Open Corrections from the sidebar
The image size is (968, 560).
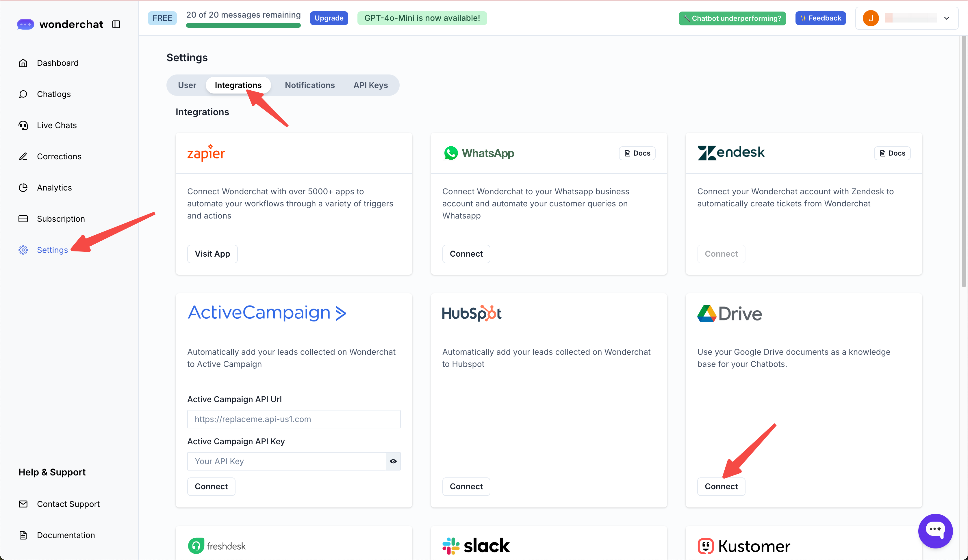click(x=59, y=156)
